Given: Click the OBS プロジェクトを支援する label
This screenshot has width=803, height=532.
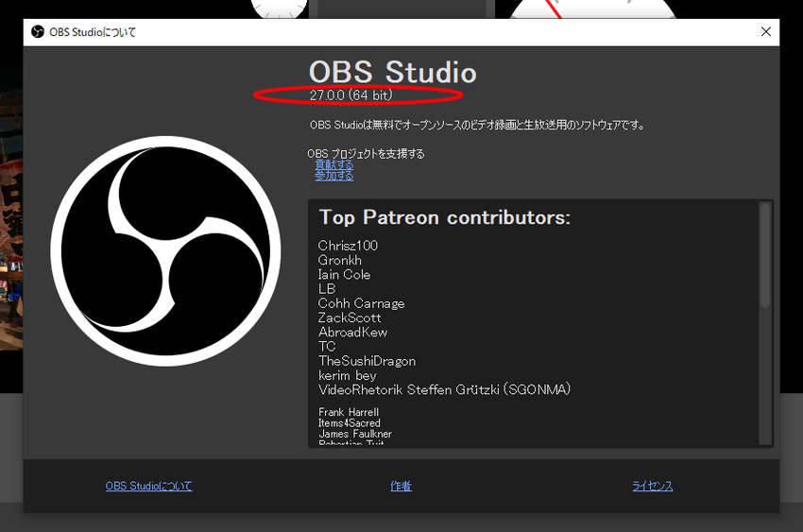Looking at the screenshot, I should [366, 154].
